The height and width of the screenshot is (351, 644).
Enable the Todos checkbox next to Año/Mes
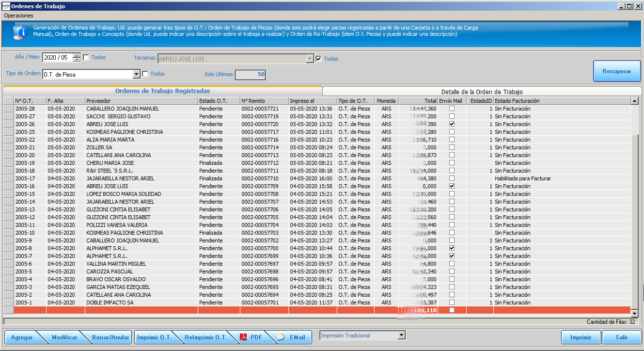(x=86, y=58)
